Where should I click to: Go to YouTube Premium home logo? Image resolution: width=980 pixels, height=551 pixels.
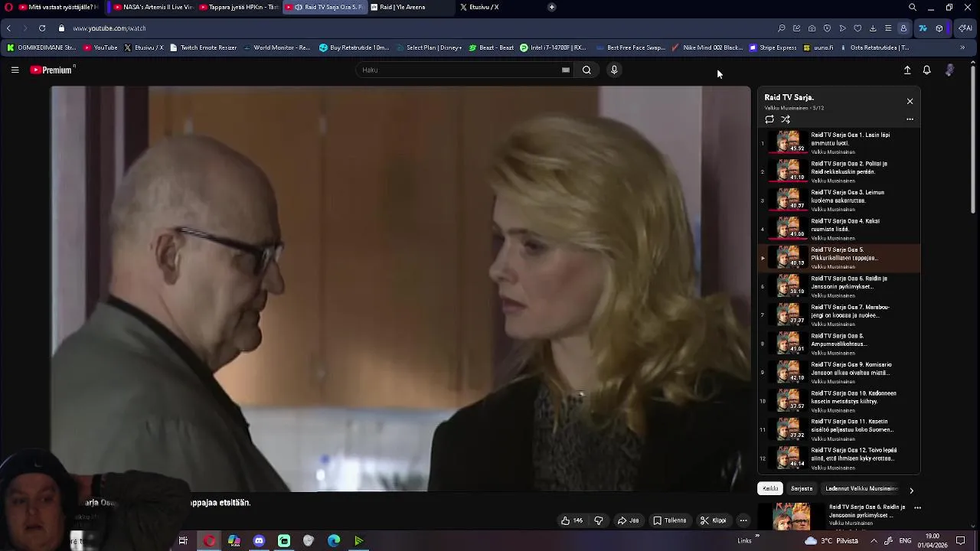(52, 70)
